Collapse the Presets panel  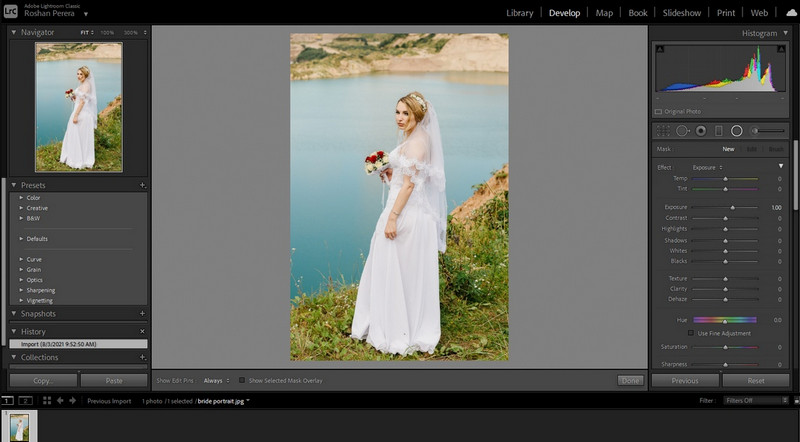tap(14, 185)
